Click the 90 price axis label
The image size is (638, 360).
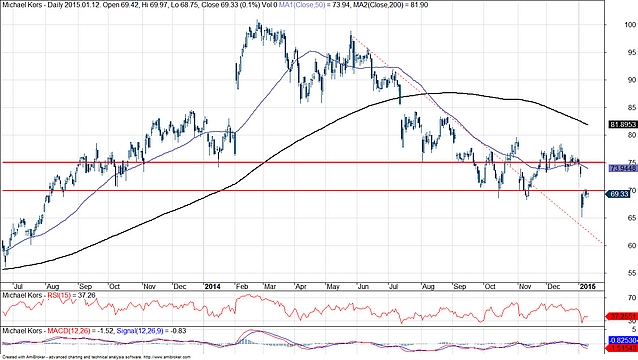[631, 80]
